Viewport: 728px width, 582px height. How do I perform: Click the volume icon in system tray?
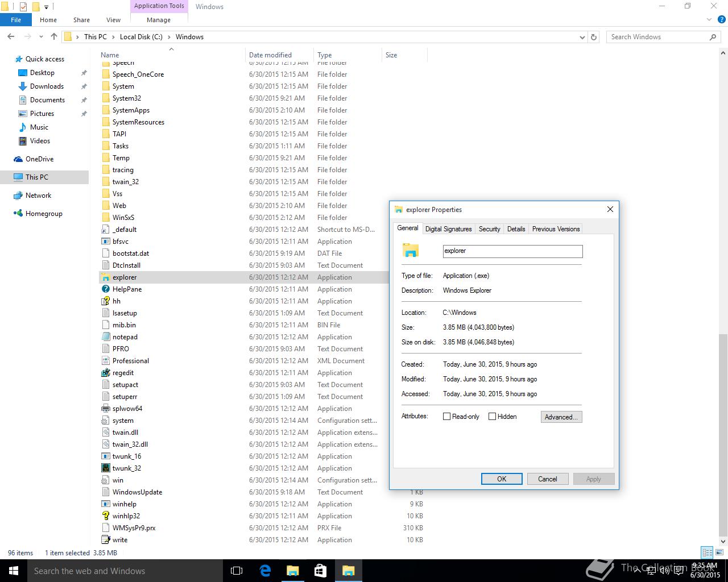pyautogui.click(x=664, y=571)
